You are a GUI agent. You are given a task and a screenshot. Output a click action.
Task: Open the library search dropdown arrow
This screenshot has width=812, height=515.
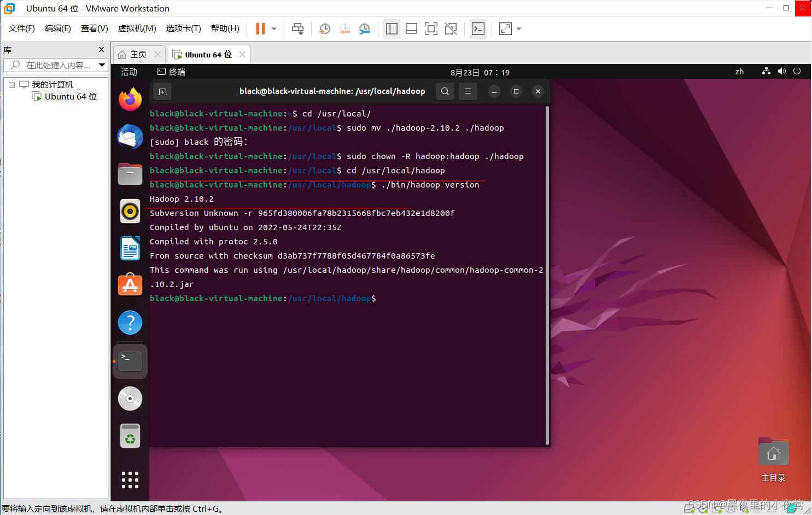[102, 65]
